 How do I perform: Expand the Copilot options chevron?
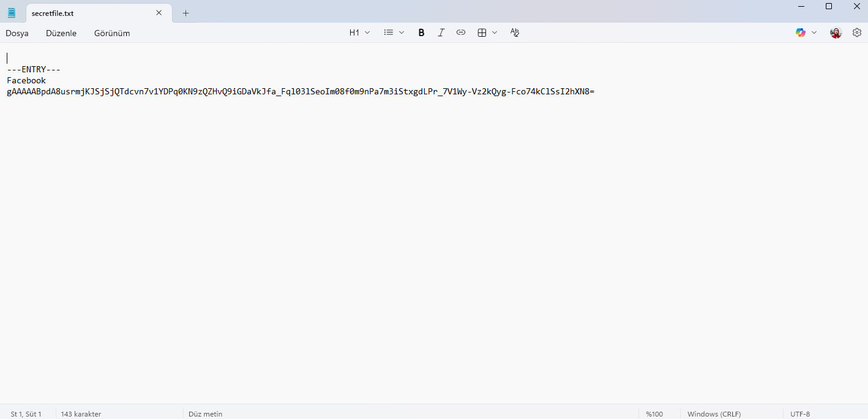click(814, 32)
